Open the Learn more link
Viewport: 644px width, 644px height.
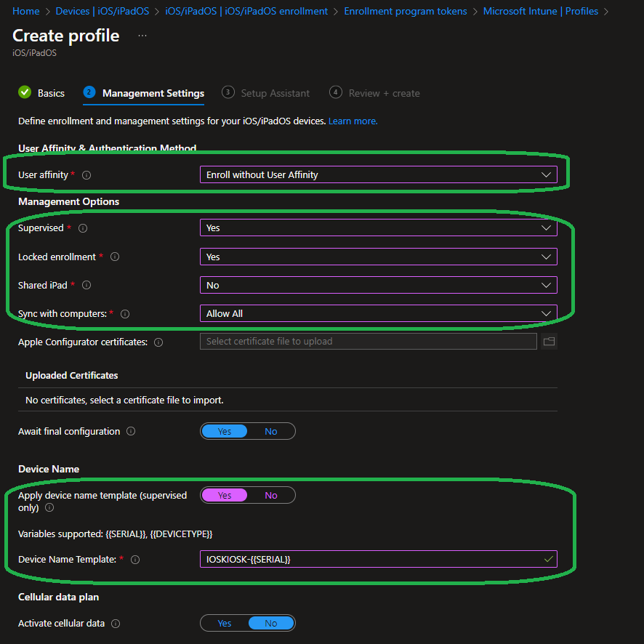[x=353, y=121]
